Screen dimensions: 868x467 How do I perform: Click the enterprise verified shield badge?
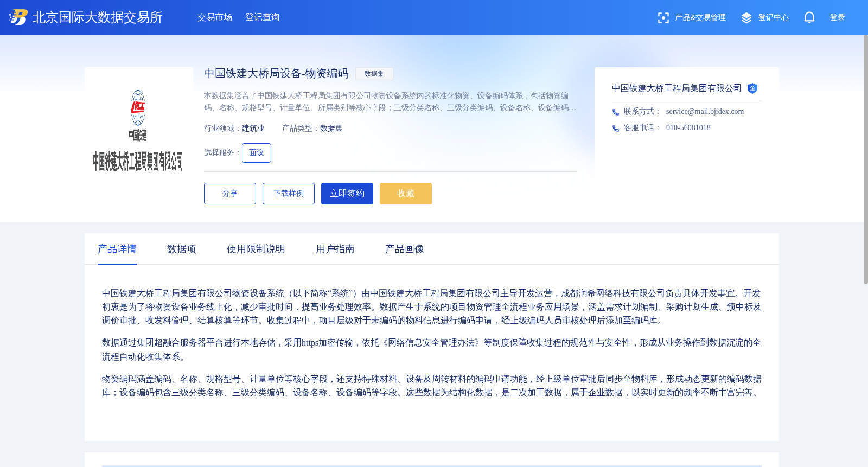[x=752, y=88]
